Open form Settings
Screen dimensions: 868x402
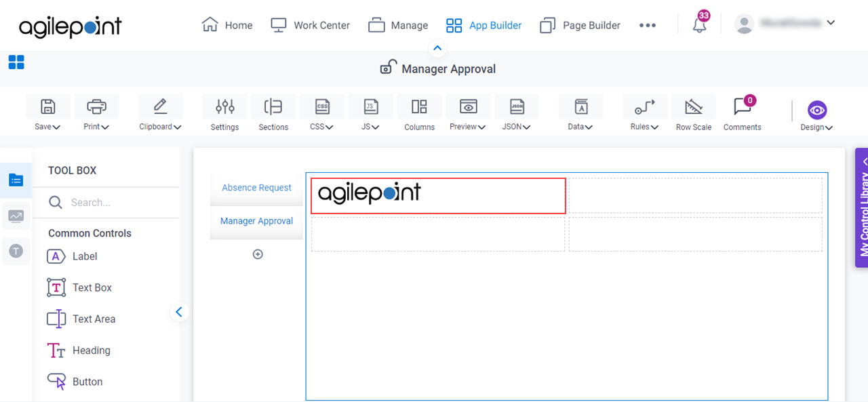(x=224, y=113)
